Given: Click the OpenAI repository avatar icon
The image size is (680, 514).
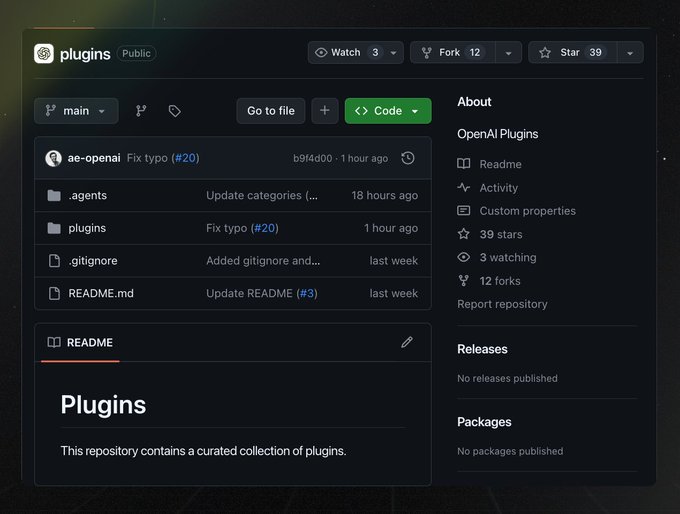Looking at the screenshot, I should 44,53.
